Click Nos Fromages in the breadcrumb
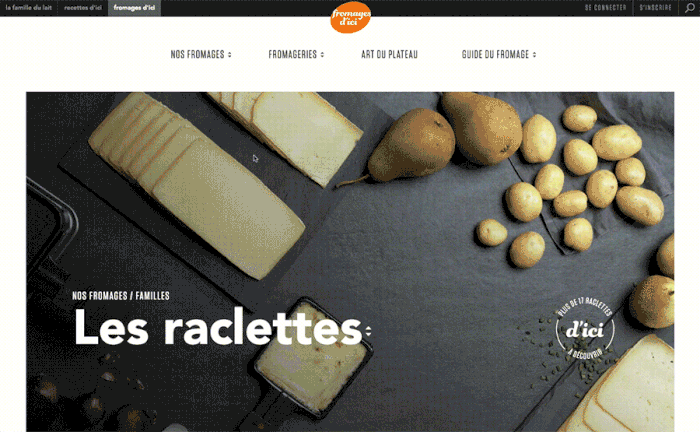This screenshot has height=432, width=700. coord(100,296)
